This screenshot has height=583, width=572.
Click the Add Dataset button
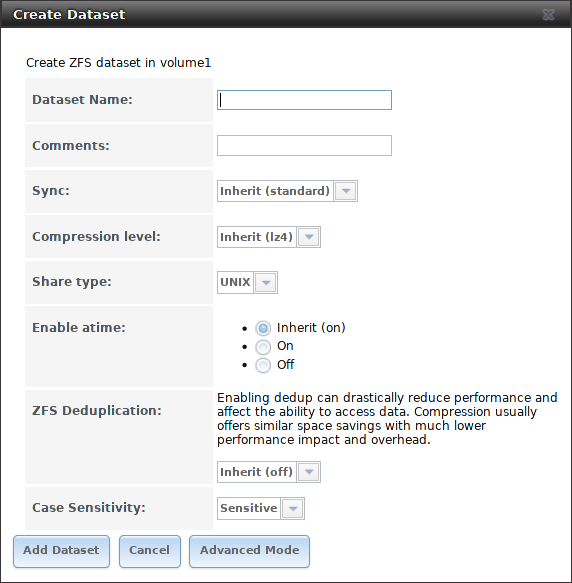[61, 551]
